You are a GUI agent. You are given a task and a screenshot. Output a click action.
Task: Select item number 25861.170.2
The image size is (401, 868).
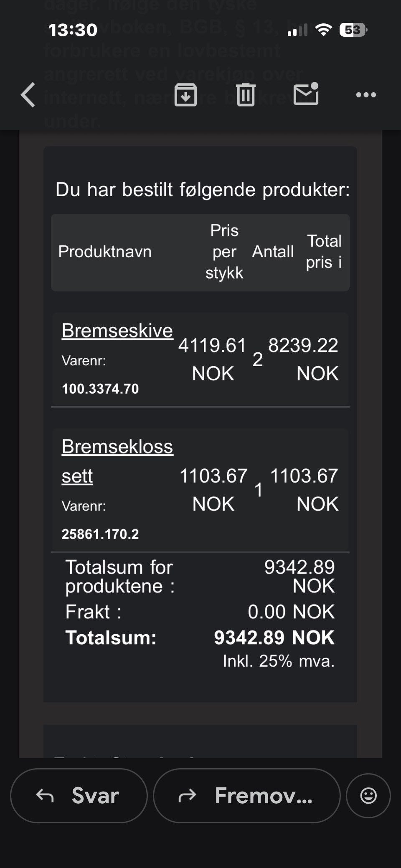click(100, 534)
